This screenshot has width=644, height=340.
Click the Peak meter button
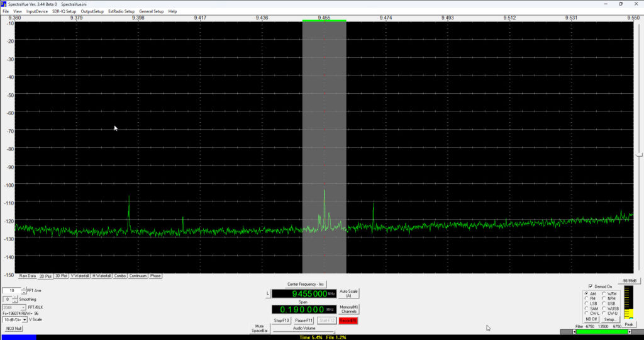(630, 324)
